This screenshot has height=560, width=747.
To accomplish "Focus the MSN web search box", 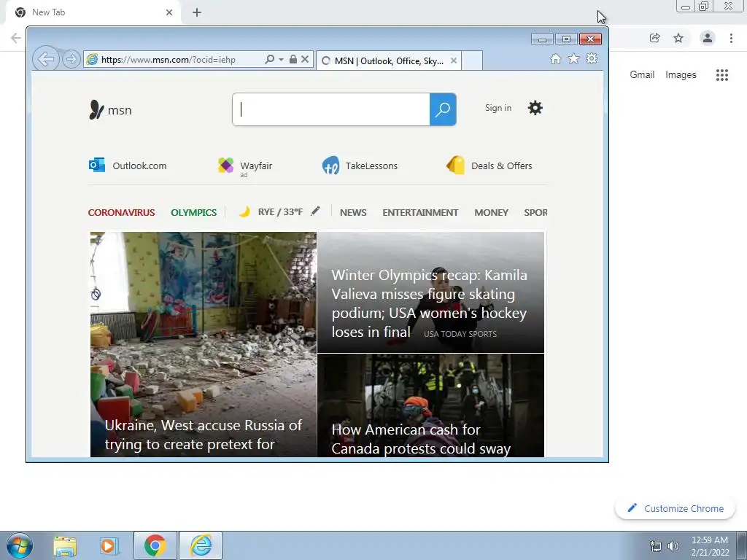I will pos(331,109).
